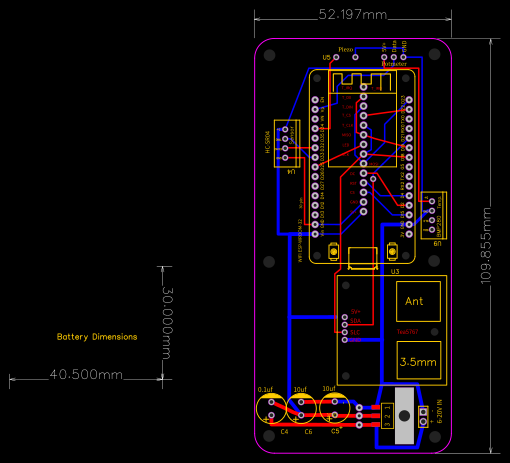This screenshot has height=463, width=510.
Task: Click the round positive power input pad
Action: tap(423, 422)
